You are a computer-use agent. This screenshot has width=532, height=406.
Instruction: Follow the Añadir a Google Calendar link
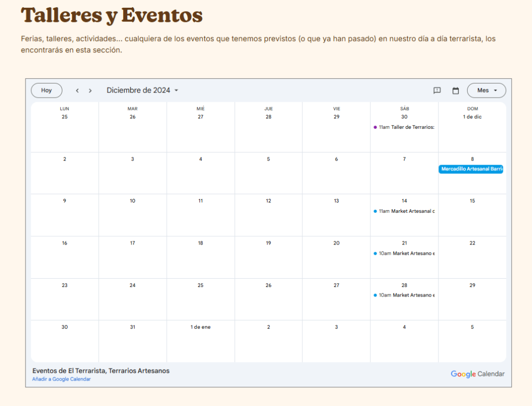click(61, 379)
